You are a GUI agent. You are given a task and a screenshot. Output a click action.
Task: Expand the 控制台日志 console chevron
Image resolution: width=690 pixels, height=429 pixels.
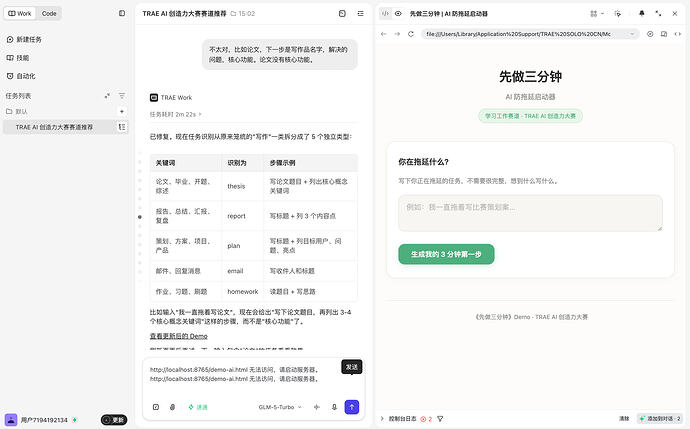[382, 419]
